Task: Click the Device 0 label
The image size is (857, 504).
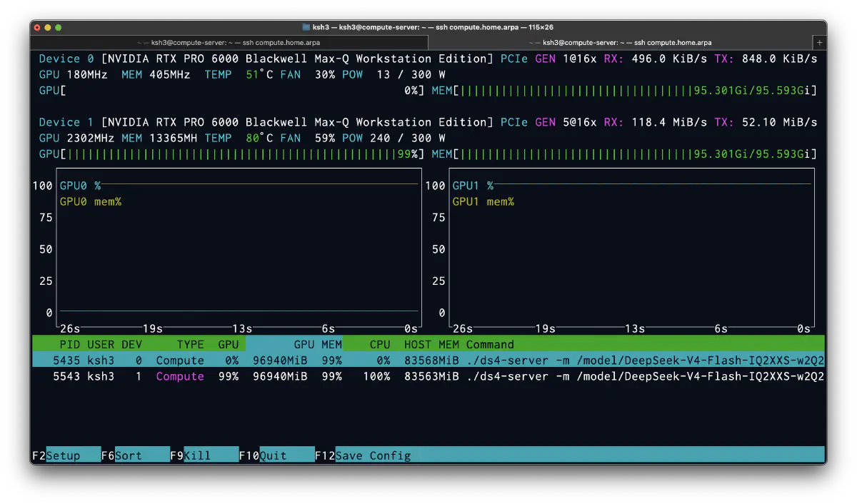Action: point(66,59)
